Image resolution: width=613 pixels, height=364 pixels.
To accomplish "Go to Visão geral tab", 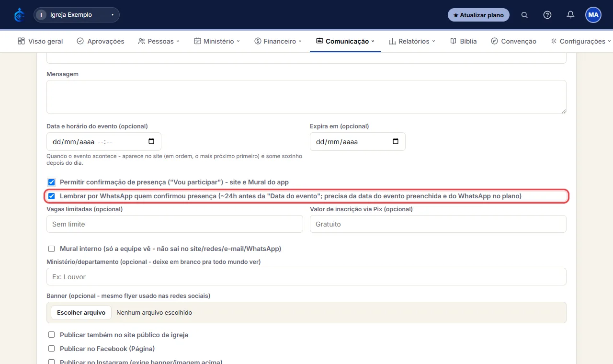I will (40, 41).
